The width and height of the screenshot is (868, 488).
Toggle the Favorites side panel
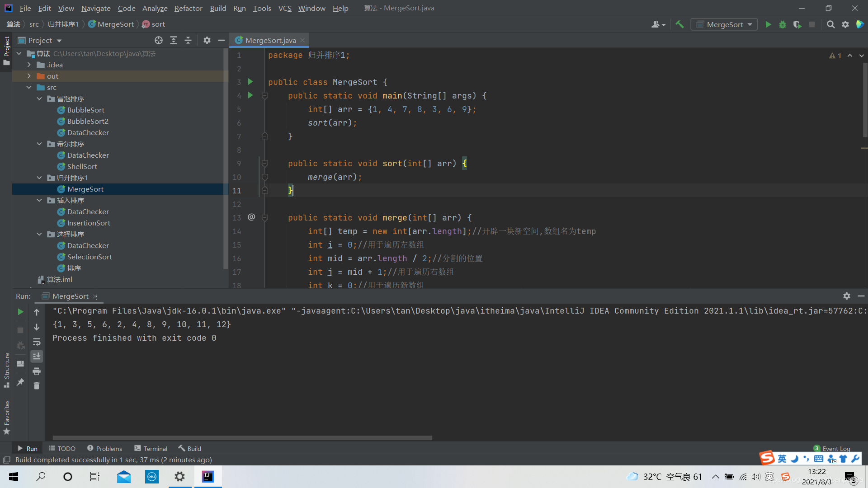(7, 418)
